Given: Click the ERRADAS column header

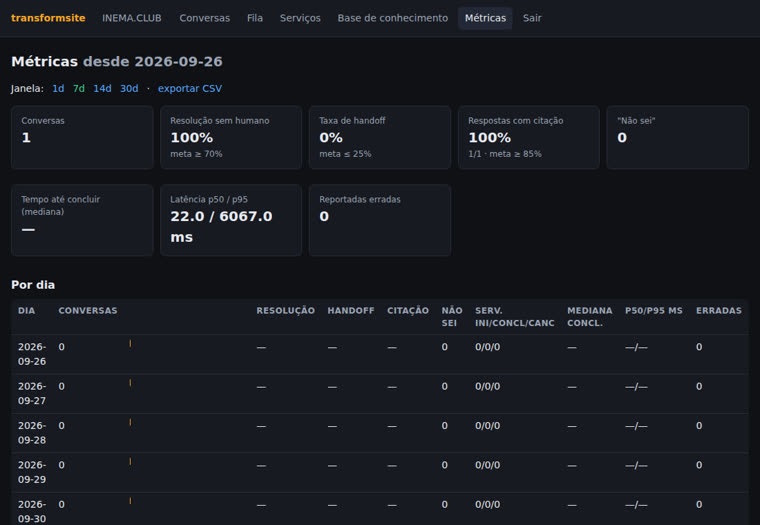Looking at the screenshot, I should coord(719,310).
